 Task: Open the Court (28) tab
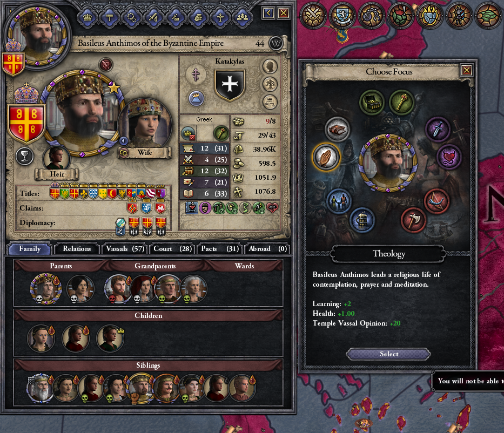click(172, 248)
